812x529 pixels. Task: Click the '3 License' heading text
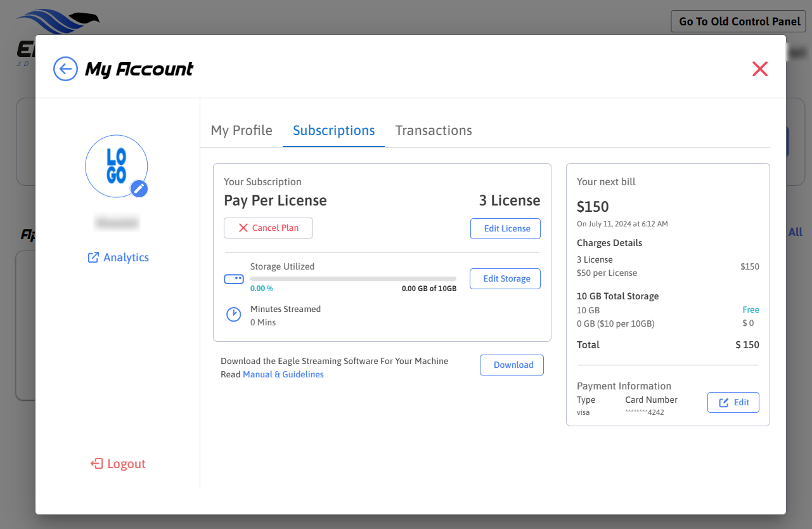point(510,200)
